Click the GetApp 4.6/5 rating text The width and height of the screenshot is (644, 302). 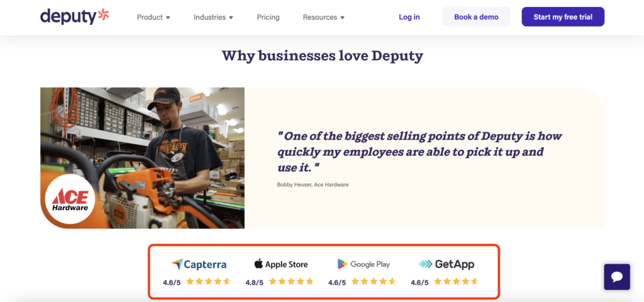(419, 282)
